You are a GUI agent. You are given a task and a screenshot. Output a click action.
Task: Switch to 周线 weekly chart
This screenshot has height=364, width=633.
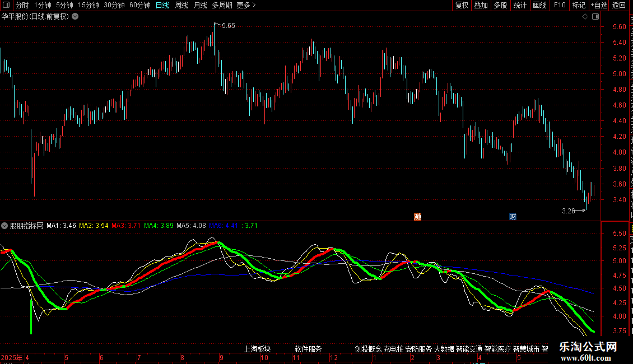(x=181, y=5)
